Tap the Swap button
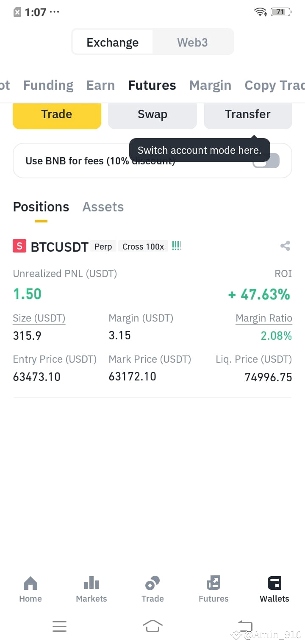 click(x=152, y=114)
